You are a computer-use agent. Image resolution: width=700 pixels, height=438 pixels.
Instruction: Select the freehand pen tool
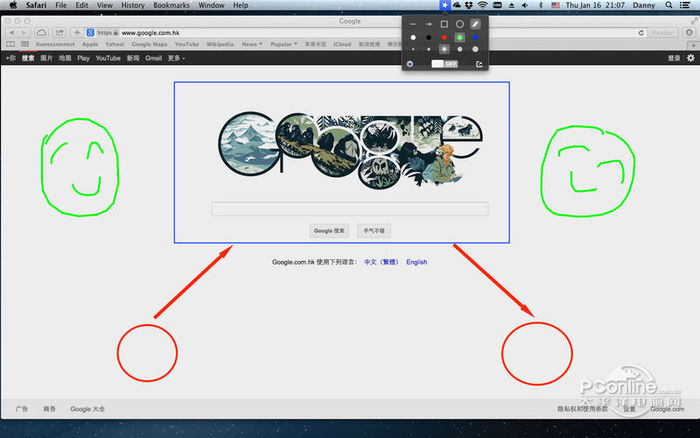(475, 24)
